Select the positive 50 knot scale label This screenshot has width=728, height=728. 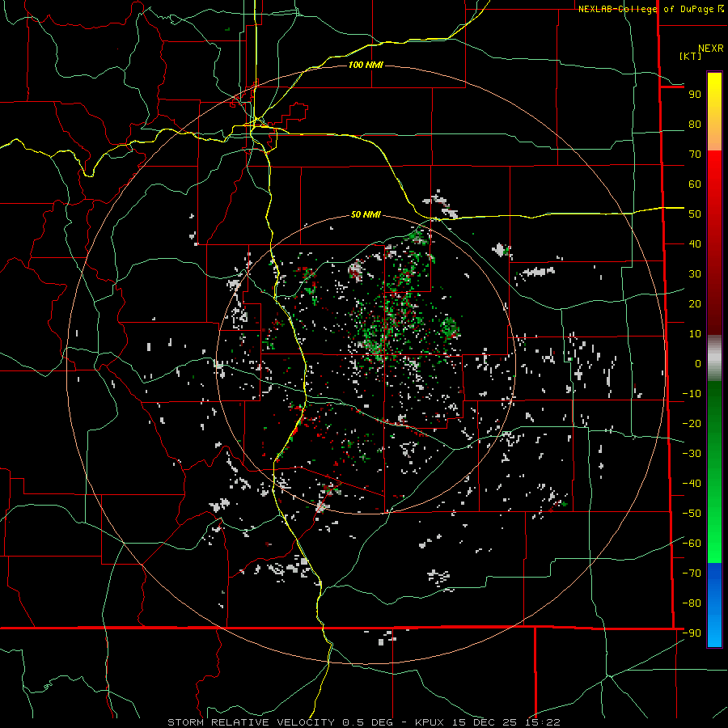pyautogui.click(x=695, y=214)
